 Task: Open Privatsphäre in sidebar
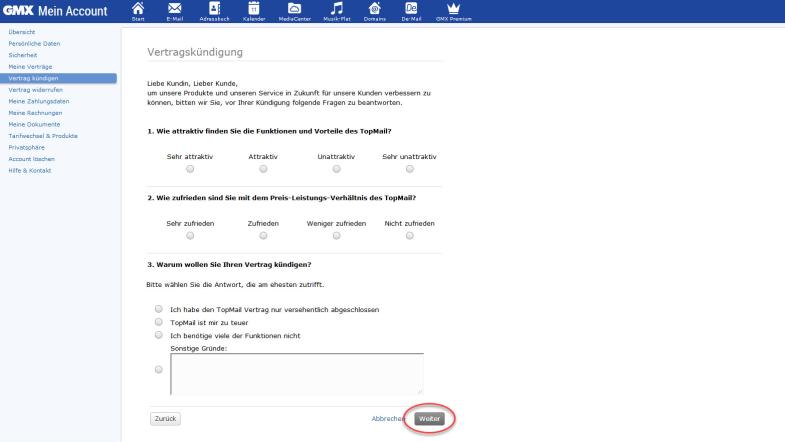click(x=27, y=147)
